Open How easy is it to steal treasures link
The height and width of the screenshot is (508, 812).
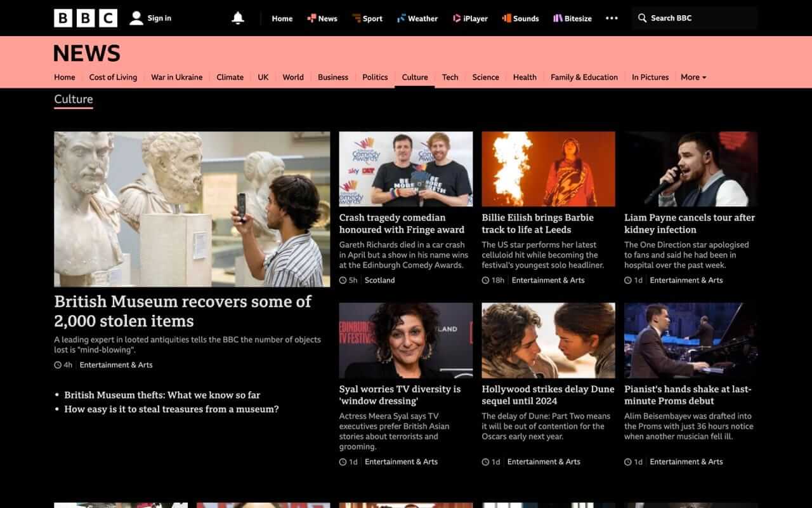171,409
